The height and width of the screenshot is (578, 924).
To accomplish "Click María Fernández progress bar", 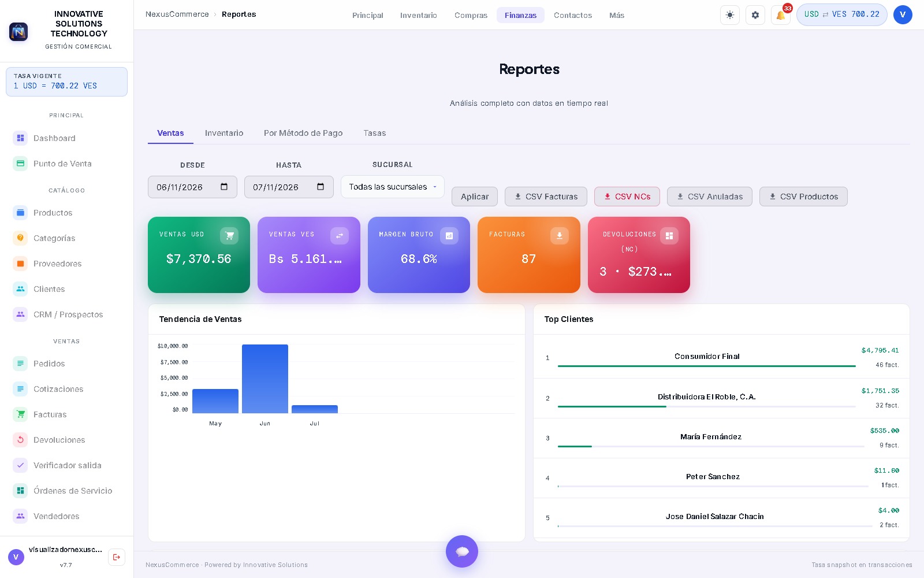I will pyautogui.click(x=711, y=446).
